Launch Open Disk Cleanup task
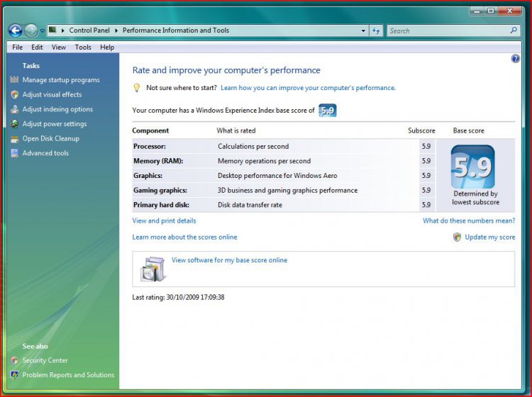 [51, 138]
